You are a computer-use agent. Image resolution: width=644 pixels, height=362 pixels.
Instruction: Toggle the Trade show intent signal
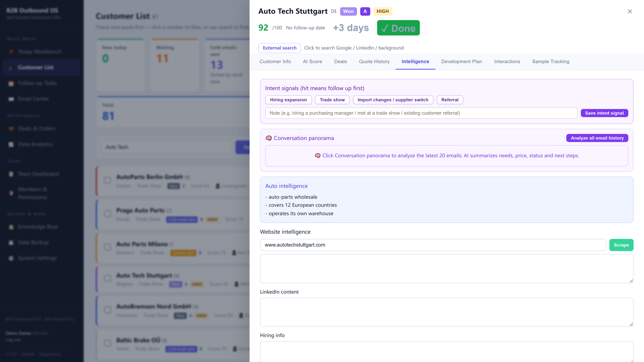tap(332, 100)
